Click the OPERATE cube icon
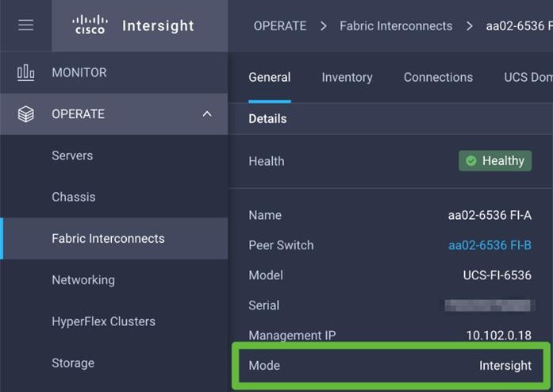This screenshot has width=553, height=392. click(x=25, y=114)
